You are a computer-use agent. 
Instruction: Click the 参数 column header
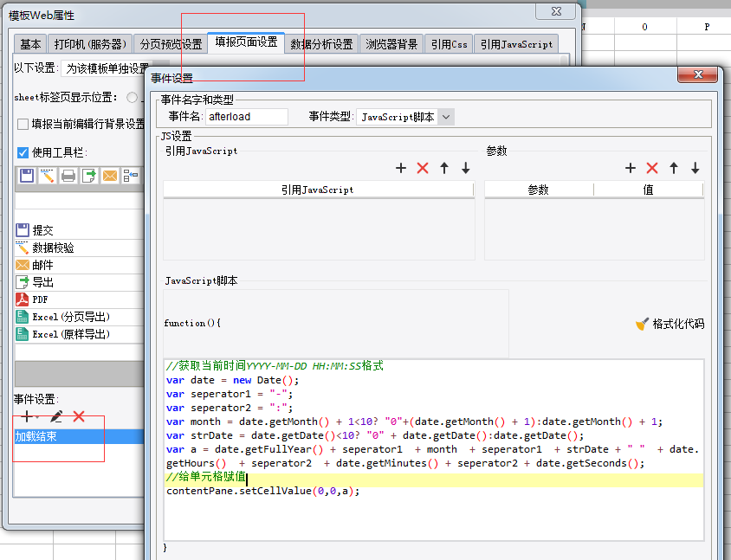tap(539, 190)
